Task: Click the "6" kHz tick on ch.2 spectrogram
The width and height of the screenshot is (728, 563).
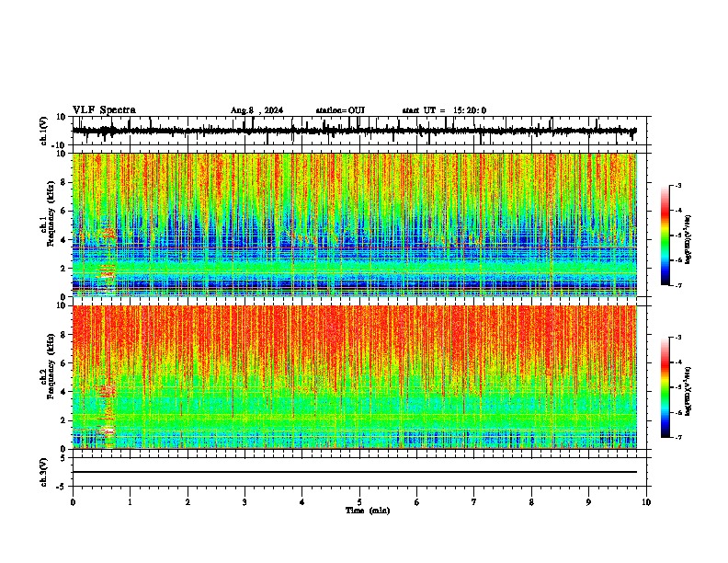Action: pos(63,363)
